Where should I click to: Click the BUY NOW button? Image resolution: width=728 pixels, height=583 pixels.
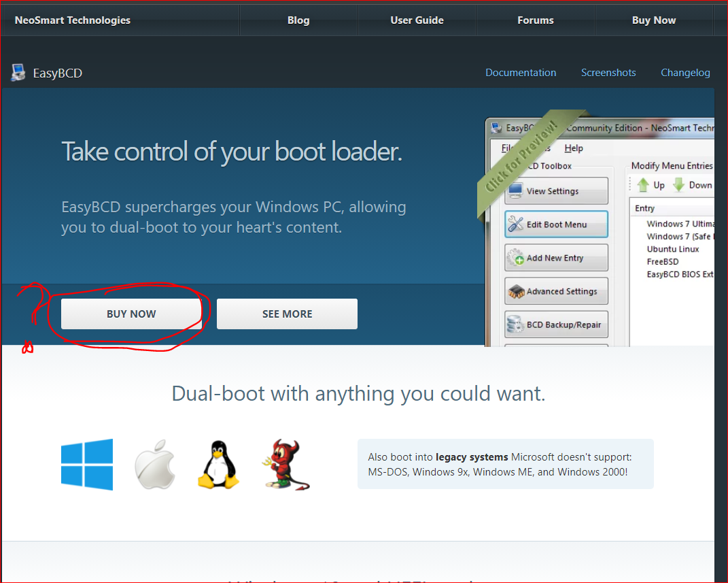coord(131,314)
